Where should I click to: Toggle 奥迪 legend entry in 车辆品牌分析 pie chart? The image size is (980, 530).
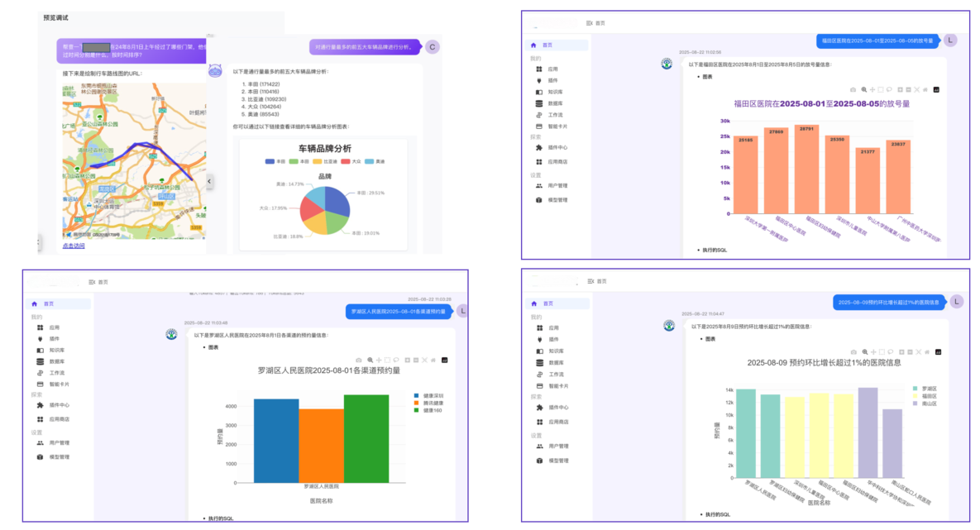click(x=375, y=161)
